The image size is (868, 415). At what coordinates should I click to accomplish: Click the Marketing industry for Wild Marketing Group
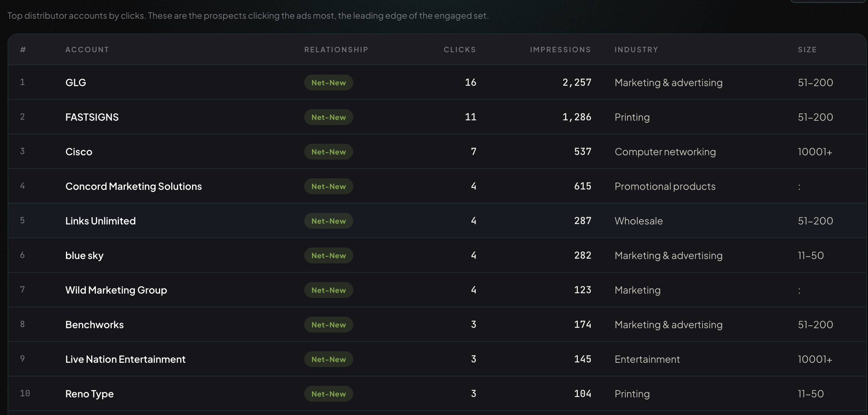click(637, 290)
